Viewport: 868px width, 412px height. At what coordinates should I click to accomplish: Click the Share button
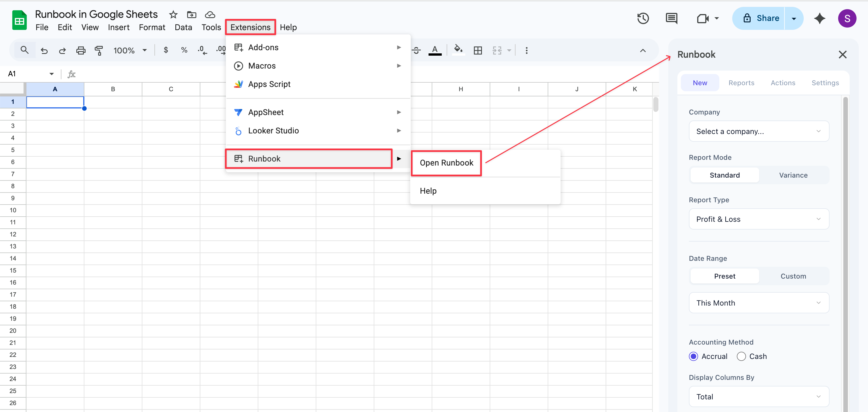coord(758,18)
